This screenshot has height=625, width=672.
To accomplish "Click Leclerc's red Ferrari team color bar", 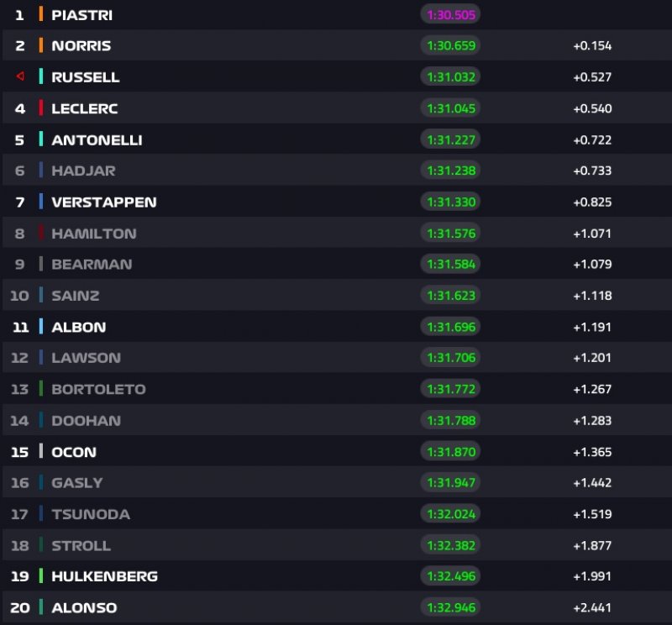I will [x=40, y=108].
